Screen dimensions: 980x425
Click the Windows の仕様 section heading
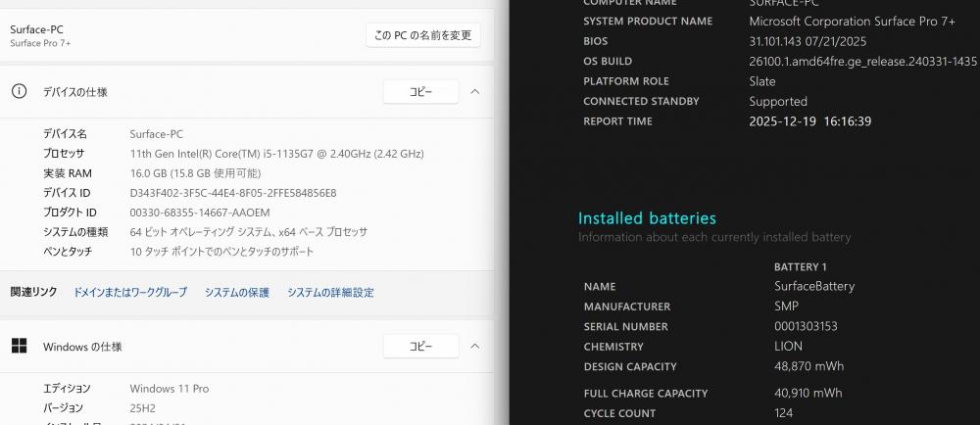[x=82, y=347]
